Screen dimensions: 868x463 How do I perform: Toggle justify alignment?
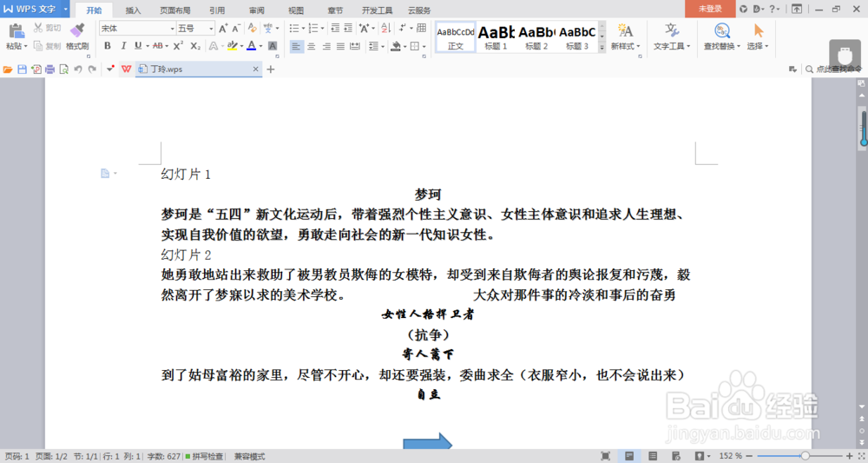[340, 47]
